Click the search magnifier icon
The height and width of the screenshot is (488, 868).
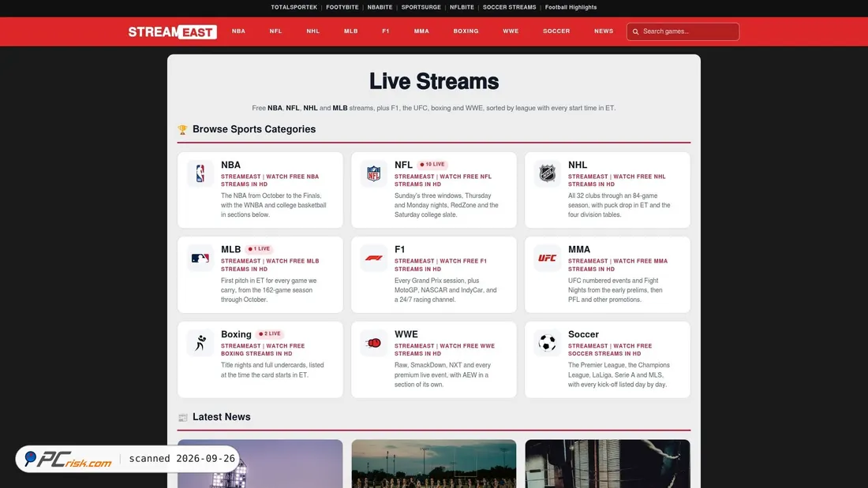pos(635,32)
